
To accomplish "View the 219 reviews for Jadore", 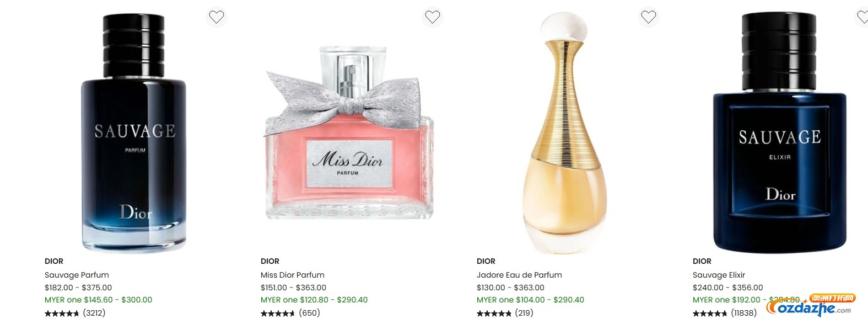I will [x=505, y=313].
